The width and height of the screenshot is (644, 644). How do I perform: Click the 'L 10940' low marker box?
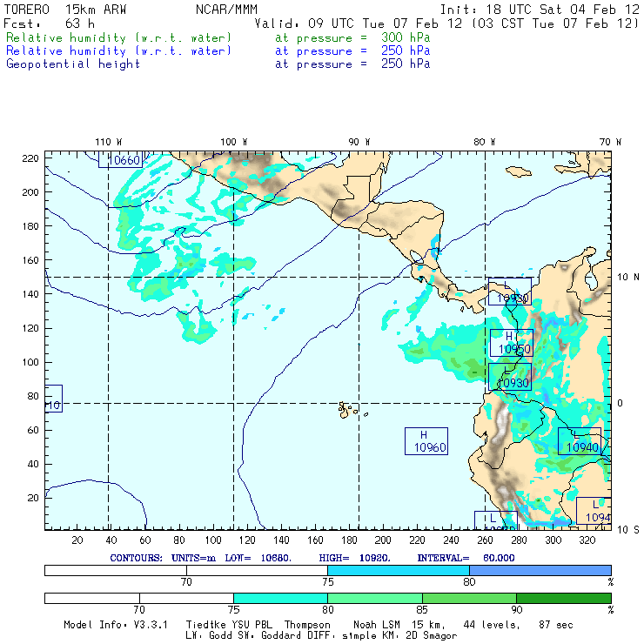click(x=580, y=441)
